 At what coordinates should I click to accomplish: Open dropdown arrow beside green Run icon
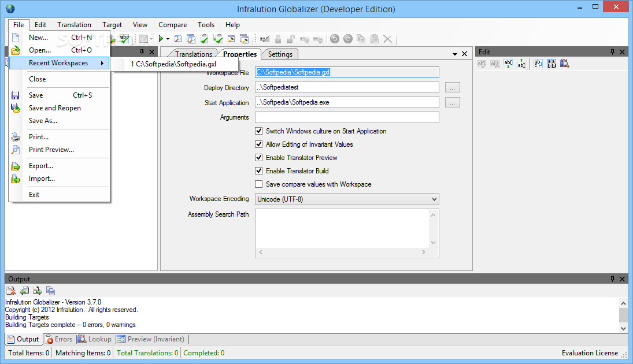tap(168, 39)
